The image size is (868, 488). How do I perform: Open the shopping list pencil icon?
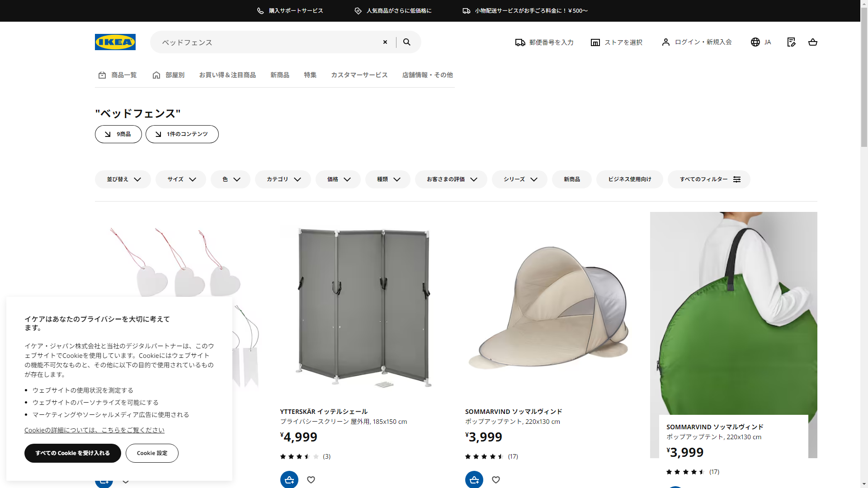(x=791, y=42)
